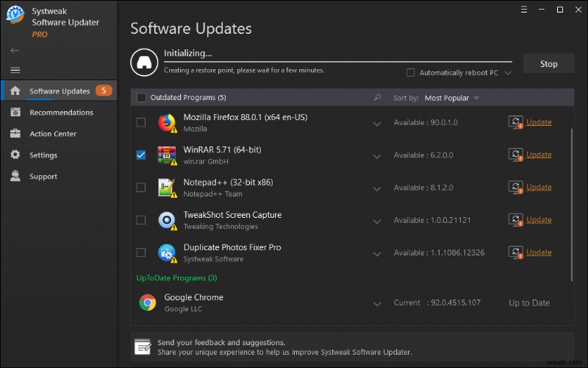Viewport: 588px width, 368px height.
Task: Click update monitor icon for WinRAR
Action: 516,155
